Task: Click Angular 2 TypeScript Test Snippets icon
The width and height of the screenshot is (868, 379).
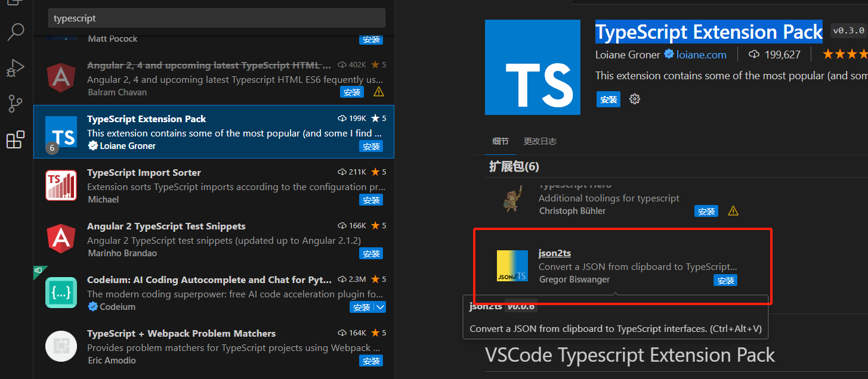Action: coord(61,238)
